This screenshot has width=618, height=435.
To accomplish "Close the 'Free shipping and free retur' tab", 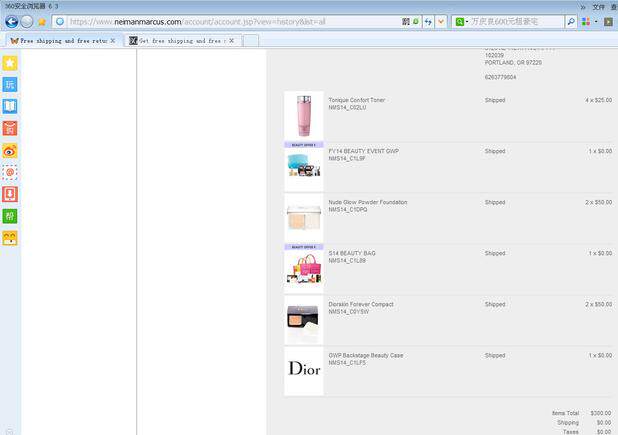I will click(113, 41).
